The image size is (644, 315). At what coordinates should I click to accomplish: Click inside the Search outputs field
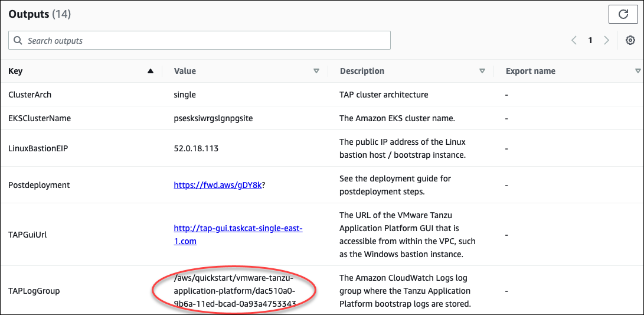tap(201, 41)
